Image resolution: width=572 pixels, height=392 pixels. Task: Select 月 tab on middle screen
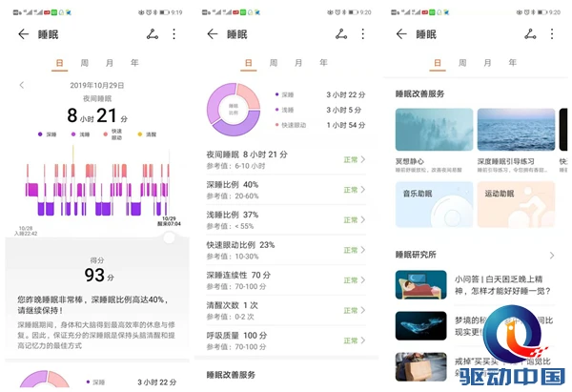click(x=298, y=63)
